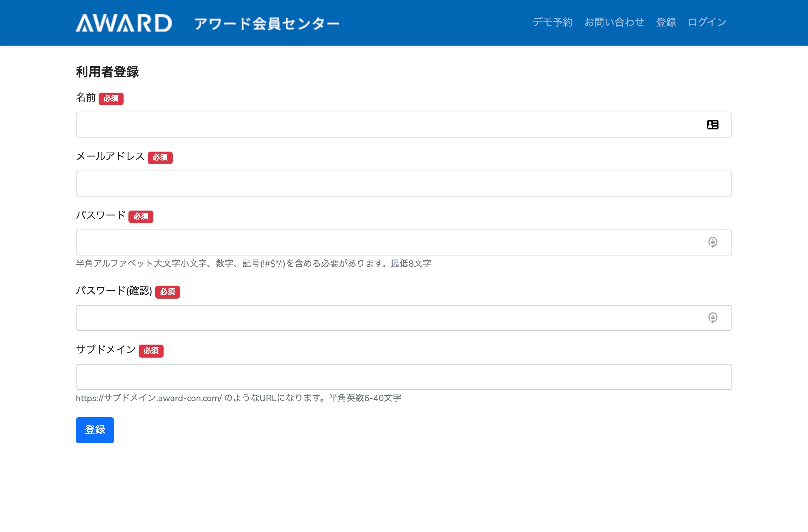
Task: Click the サブドメイン field label
Action: point(106,350)
